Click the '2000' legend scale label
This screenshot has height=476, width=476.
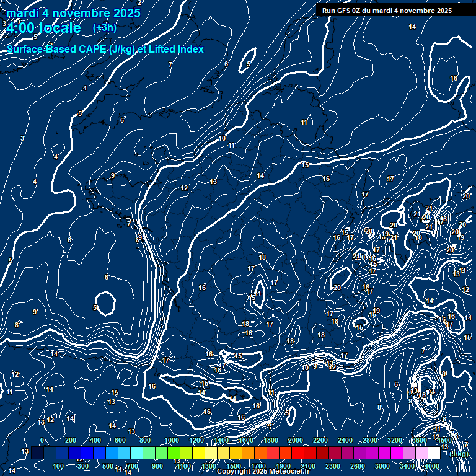[x=296, y=440]
